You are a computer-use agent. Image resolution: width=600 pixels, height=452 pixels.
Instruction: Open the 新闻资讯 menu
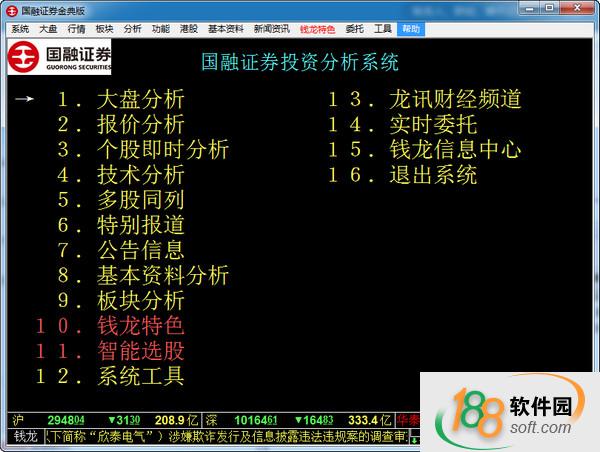pyautogui.click(x=272, y=29)
